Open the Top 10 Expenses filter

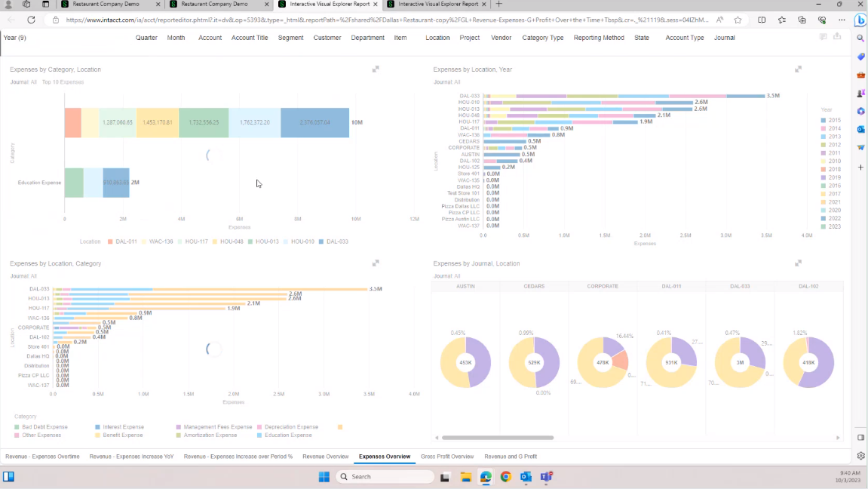pyautogui.click(x=64, y=81)
